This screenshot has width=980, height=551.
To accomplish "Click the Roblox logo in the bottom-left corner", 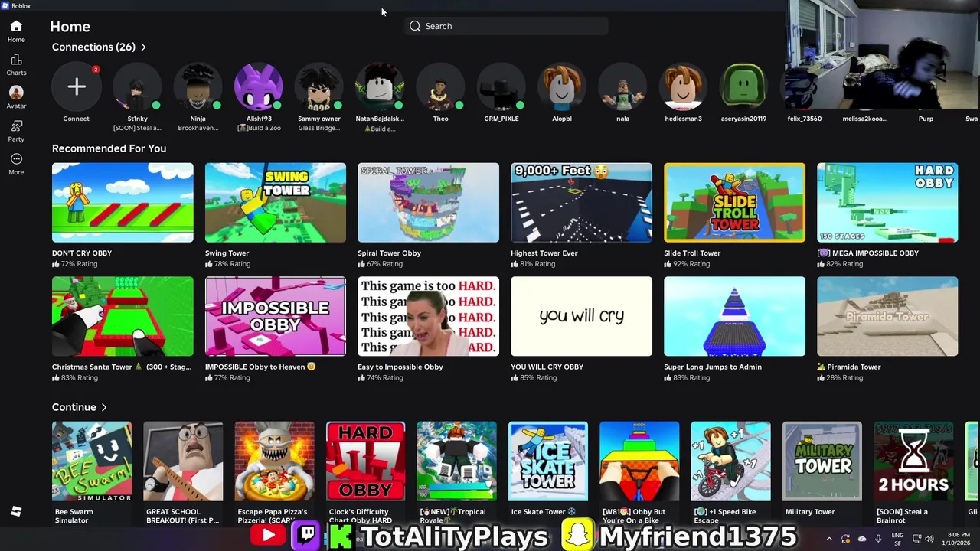I will pyautogui.click(x=16, y=511).
